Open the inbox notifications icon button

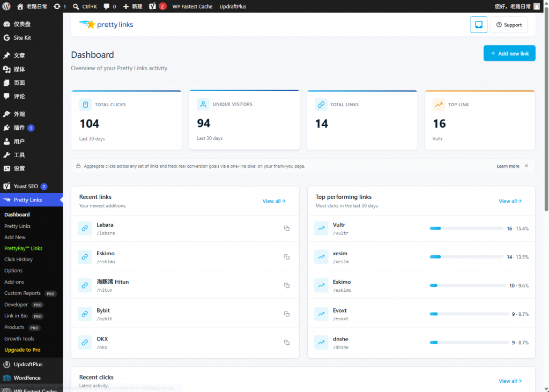pos(479,25)
